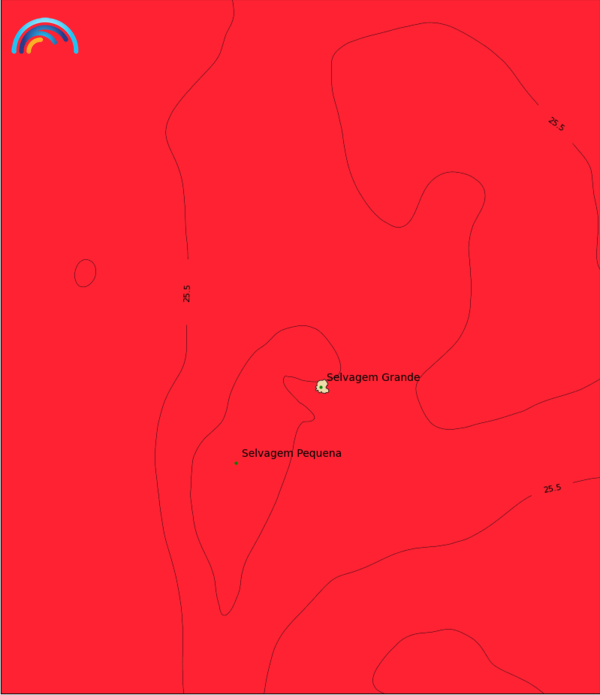
Task: Click inside the small oval contour
Action: click(85, 273)
